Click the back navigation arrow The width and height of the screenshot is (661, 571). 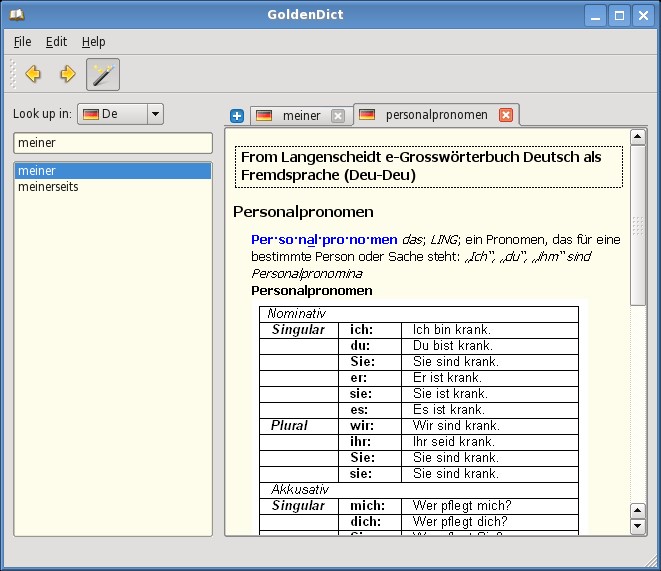[33, 74]
